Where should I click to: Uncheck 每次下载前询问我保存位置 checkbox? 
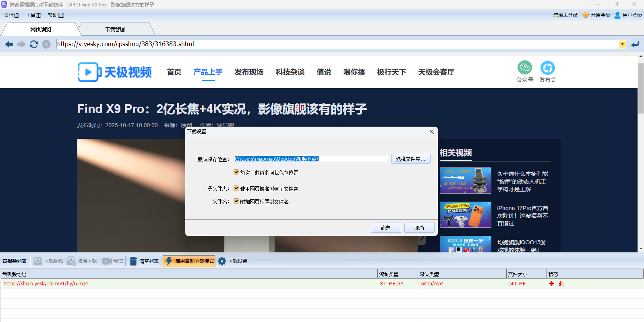[x=236, y=172]
